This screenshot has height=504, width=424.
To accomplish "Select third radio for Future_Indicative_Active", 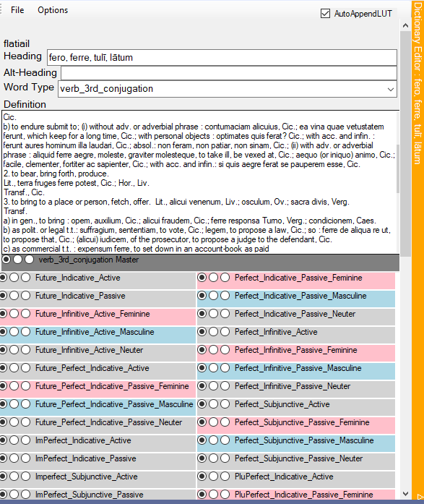I will point(26,278).
